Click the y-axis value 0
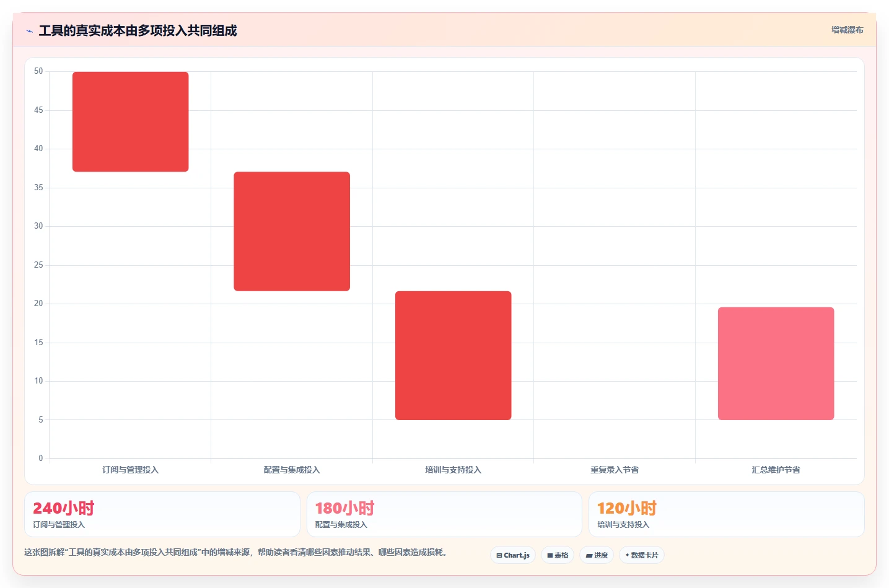Screen dimensions: 889x588 [41, 459]
